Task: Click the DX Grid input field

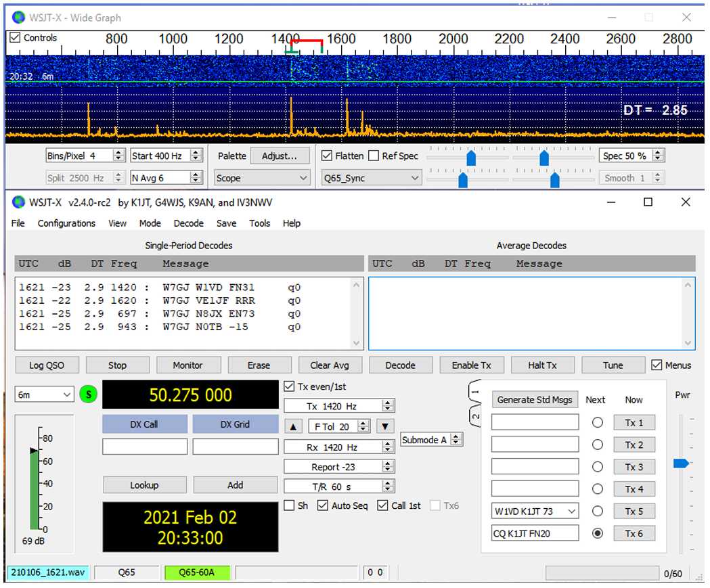Action: [236, 447]
